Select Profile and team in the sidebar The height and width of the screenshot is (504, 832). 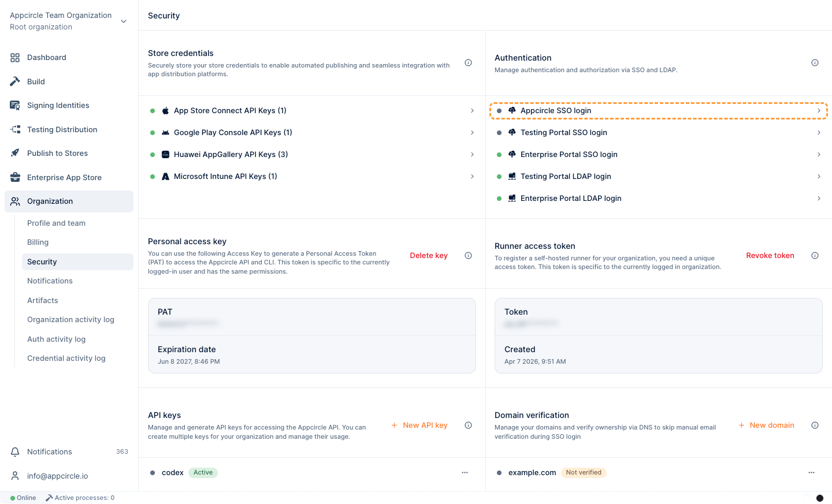click(x=56, y=223)
